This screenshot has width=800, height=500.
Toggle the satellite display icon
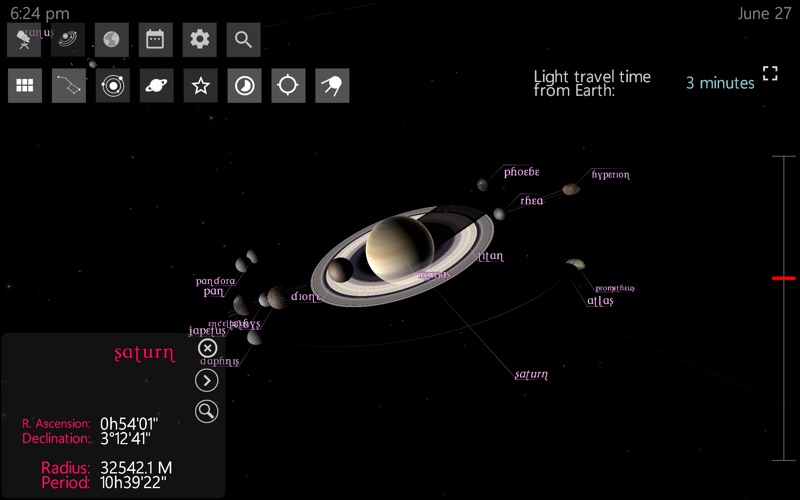332,86
